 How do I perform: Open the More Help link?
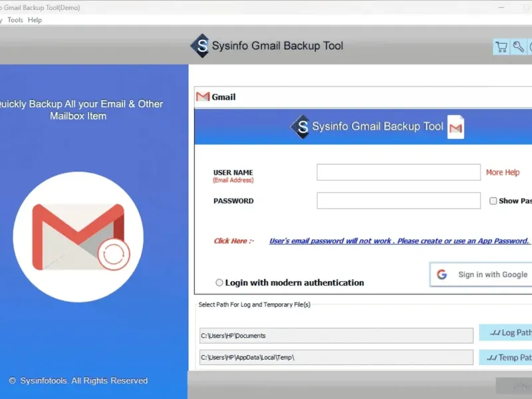[503, 172]
